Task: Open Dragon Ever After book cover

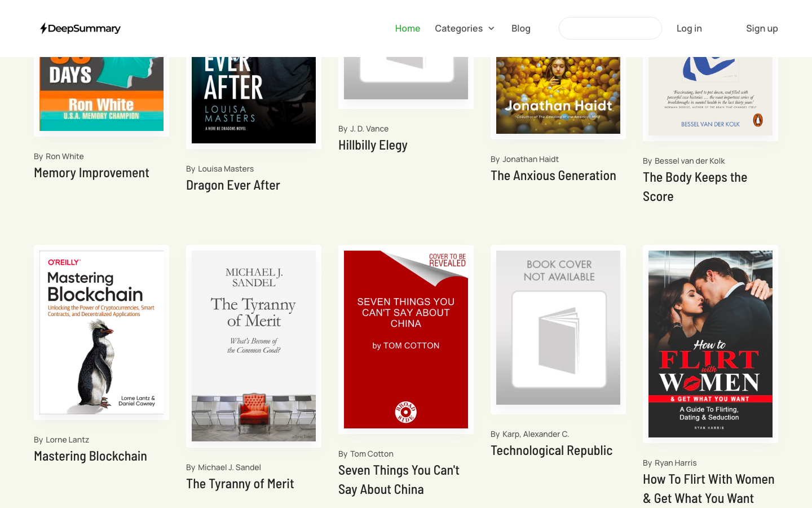Action: pos(254,100)
